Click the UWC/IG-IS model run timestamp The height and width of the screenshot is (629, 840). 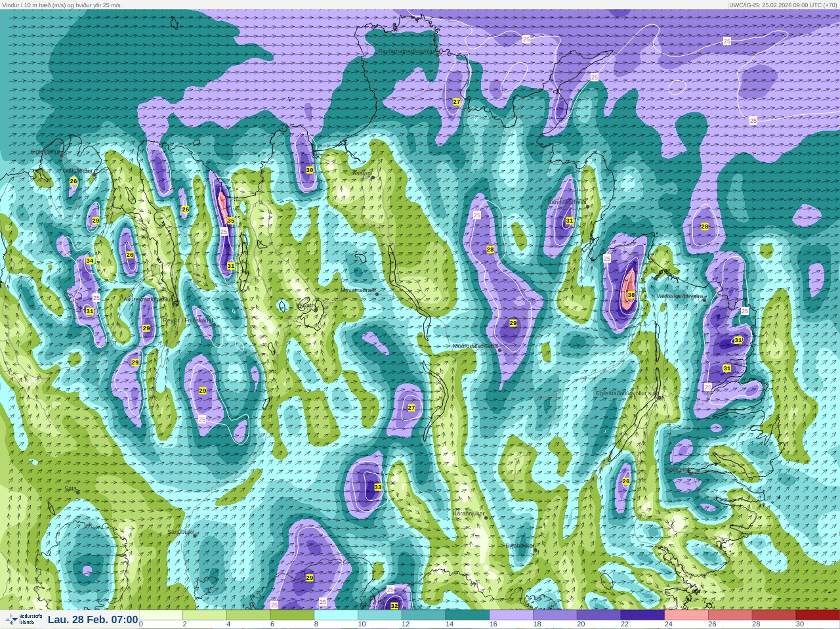pyautogui.click(x=783, y=5)
